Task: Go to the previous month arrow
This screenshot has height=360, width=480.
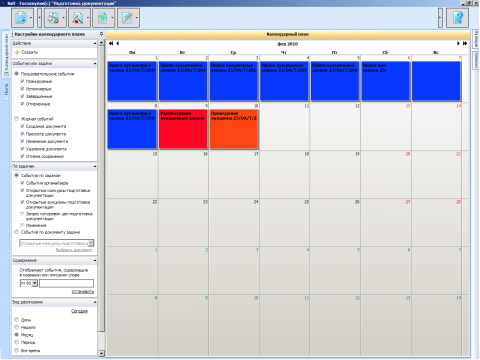Action: [x=118, y=43]
